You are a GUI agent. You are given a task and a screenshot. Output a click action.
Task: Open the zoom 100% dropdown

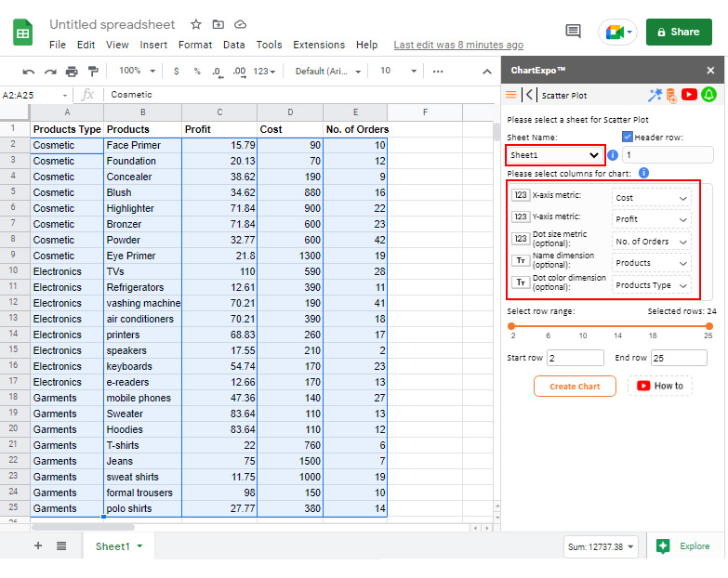[x=137, y=71]
